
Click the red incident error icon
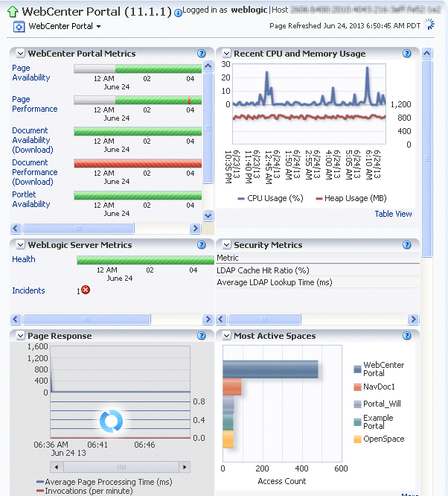86,290
